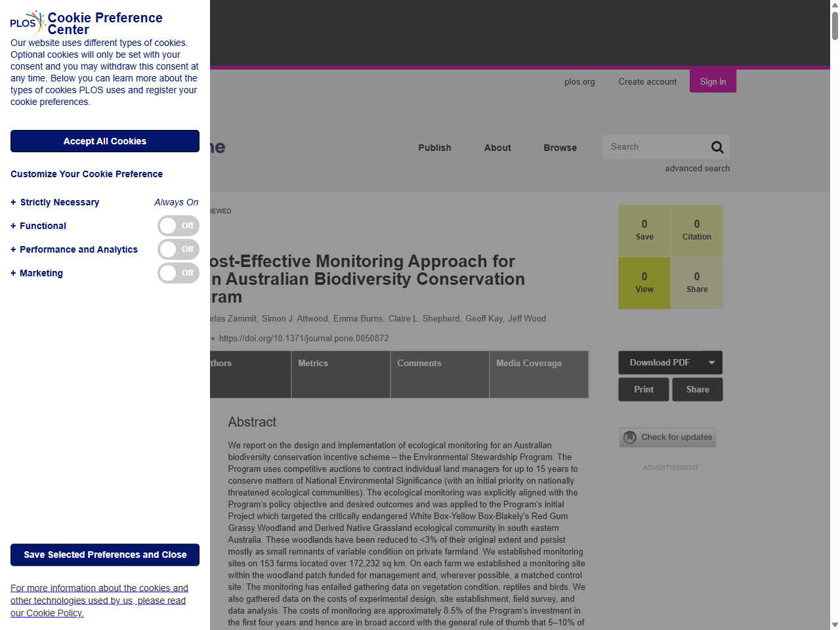Click the PLOS logo in the cookie panel

[x=25, y=23]
